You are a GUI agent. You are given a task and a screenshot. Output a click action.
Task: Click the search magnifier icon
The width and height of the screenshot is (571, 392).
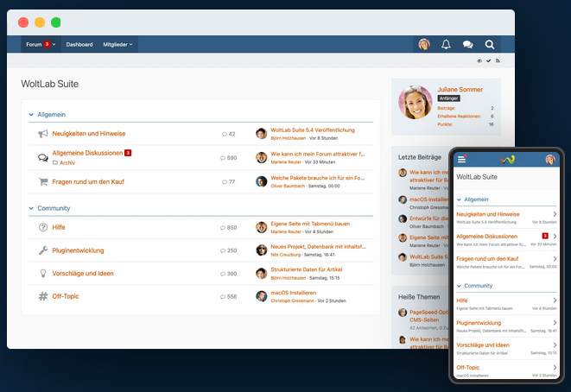[x=490, y=44]
